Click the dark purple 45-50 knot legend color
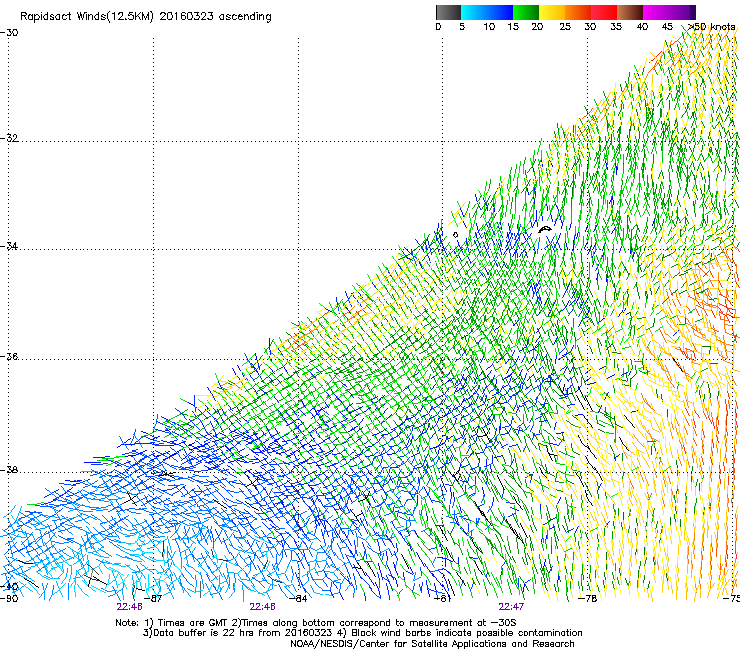 click(x=682, y=12)
